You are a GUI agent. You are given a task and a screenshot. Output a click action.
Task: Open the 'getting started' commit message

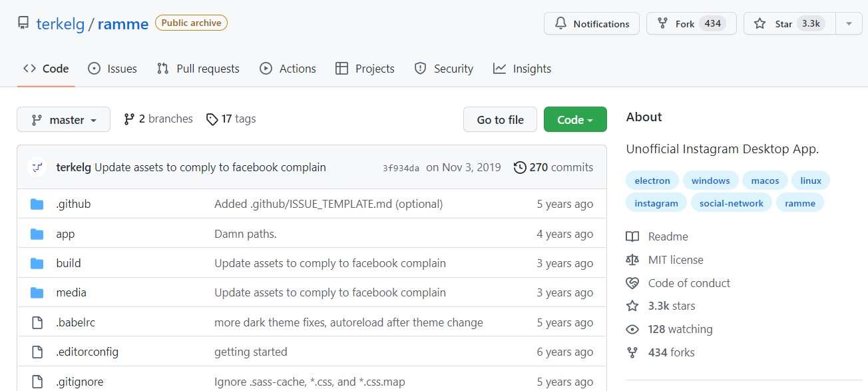[x=251, y=352]
